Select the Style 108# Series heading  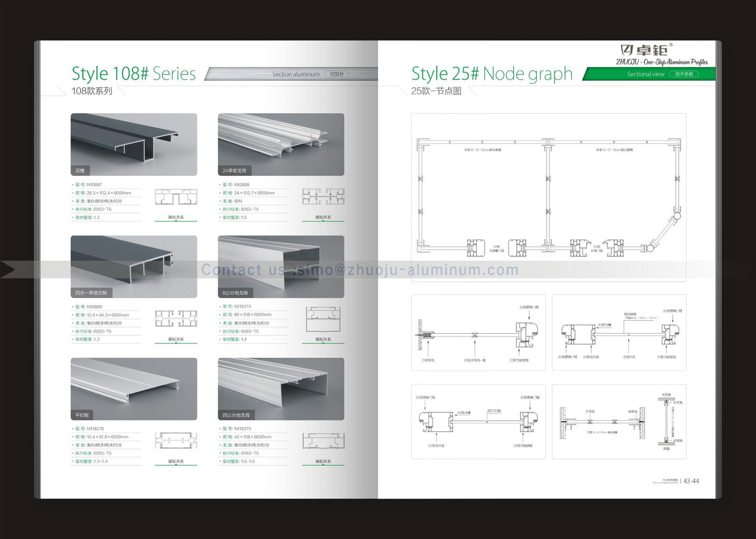point(133,74)
